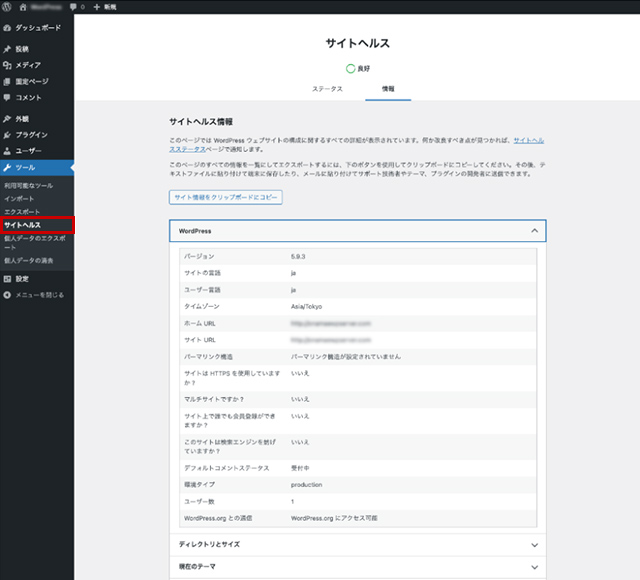Click the コメント icon in sidebar
Viewport: 640px width, 580px height.
coord(7,97)
